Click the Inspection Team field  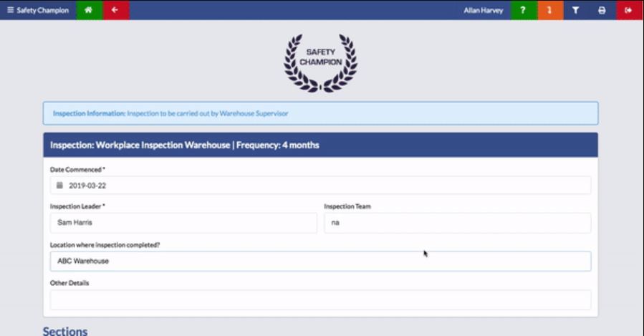click(458, 223)
